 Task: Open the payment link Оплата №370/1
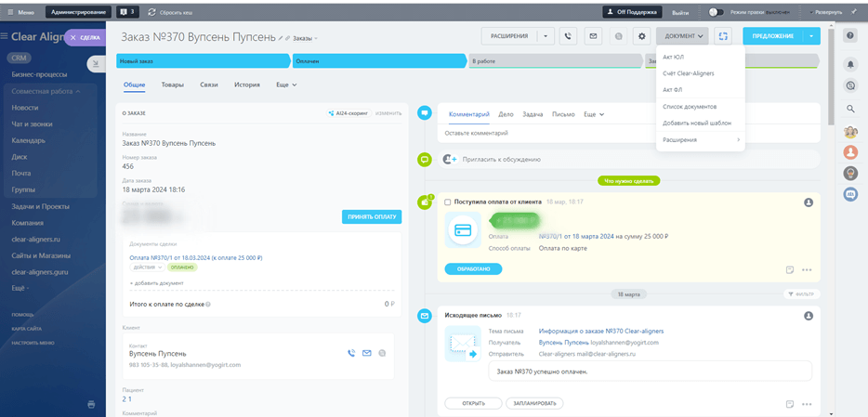coord(195,257)
